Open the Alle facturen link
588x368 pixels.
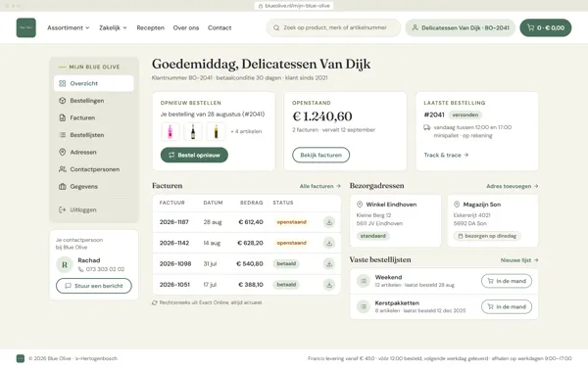[x=319, y=186]
